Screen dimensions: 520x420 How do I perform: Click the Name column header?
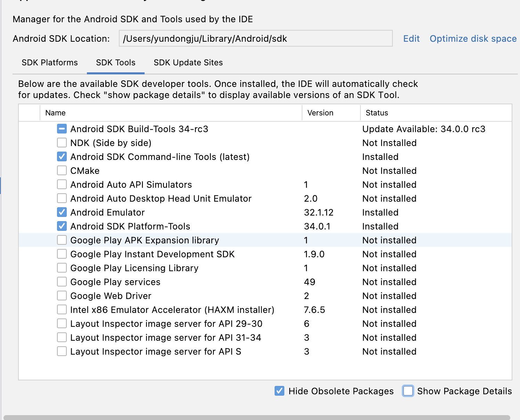(56, 113)
